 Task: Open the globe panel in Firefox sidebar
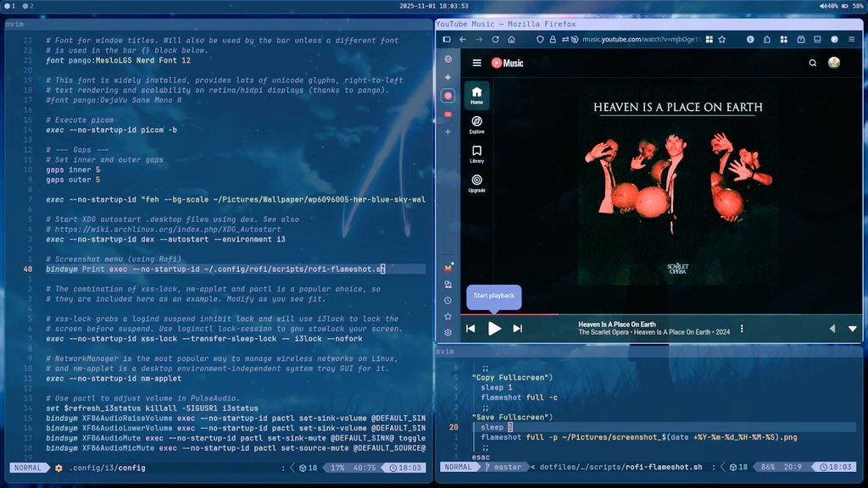click(x=448, y=59)
